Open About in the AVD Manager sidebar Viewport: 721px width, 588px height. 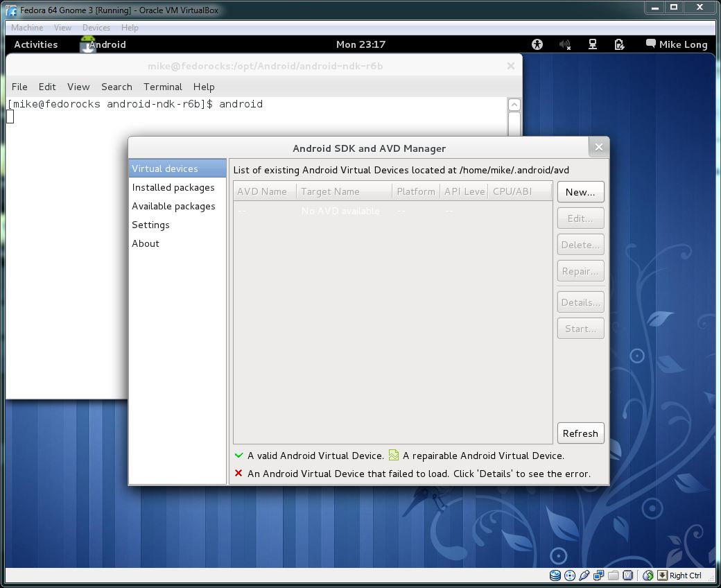pyautogui.click(x=177, y=243)
